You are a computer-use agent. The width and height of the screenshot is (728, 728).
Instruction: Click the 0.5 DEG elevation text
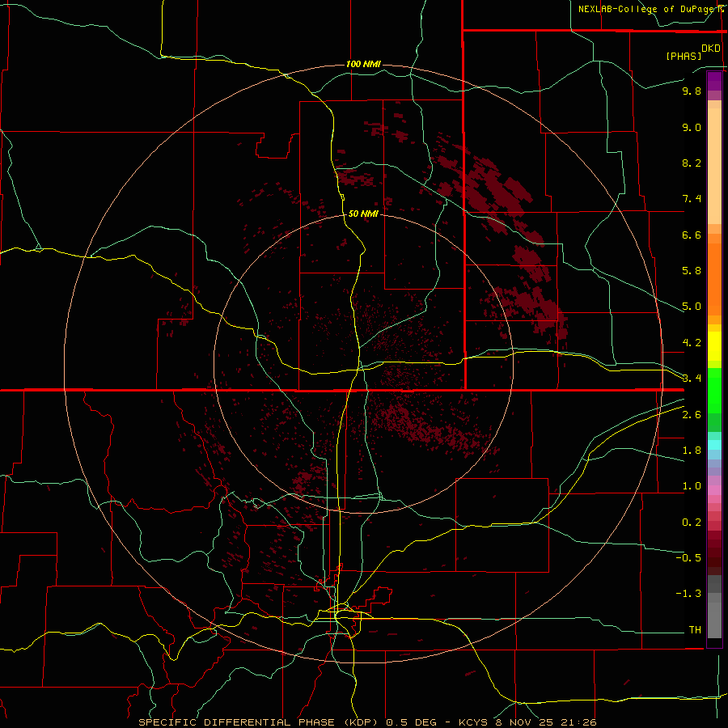pyautogui.click(x=412, y=722)
